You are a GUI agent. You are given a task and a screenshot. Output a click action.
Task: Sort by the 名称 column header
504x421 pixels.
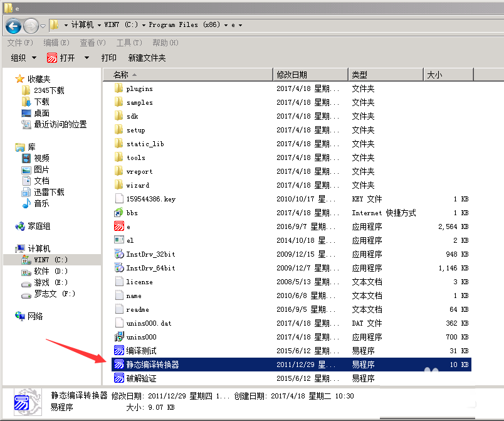click(x=187, y=75)
